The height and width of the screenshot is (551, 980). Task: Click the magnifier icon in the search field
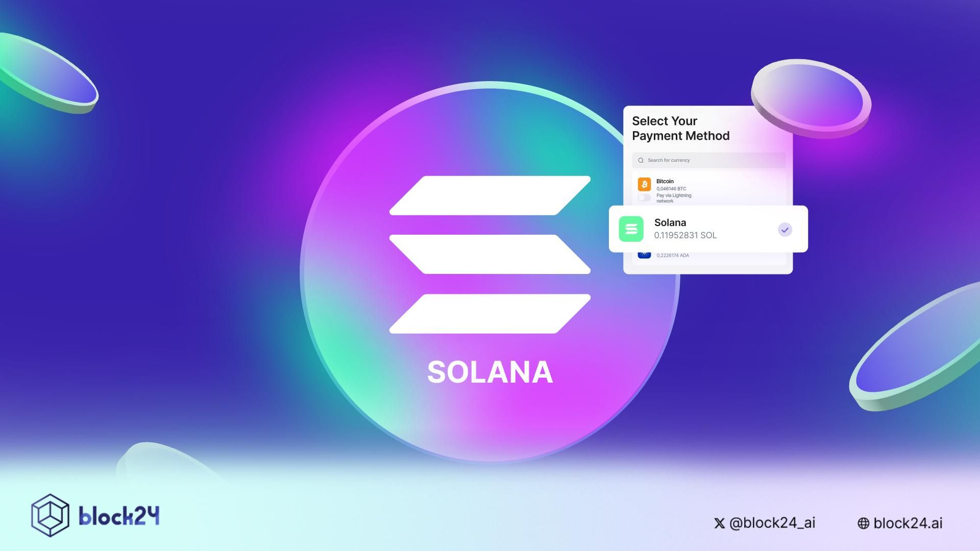pos(641,160)
